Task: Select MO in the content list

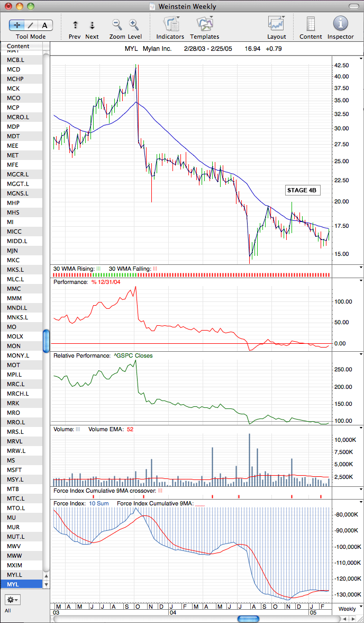Action: (x=21, y=326)
